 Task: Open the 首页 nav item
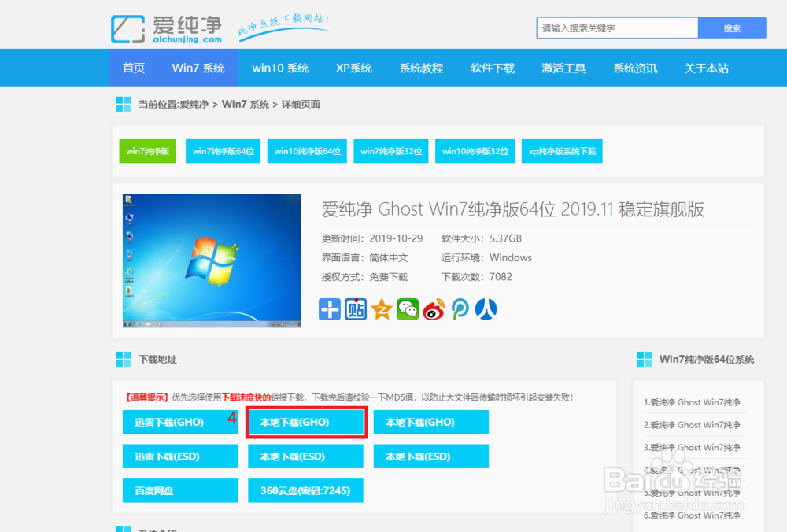click(x=134, y=68)
